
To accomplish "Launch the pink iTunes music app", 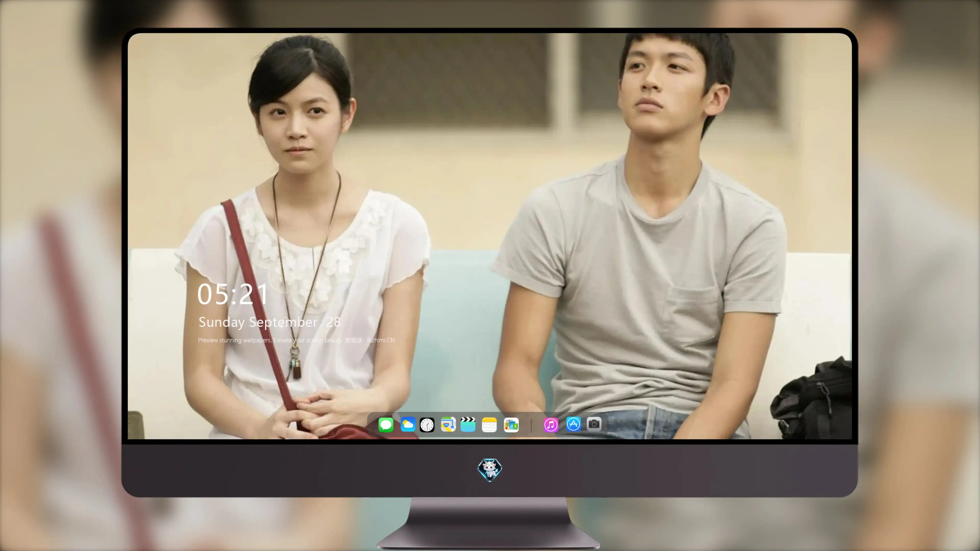I will point(551,425).
